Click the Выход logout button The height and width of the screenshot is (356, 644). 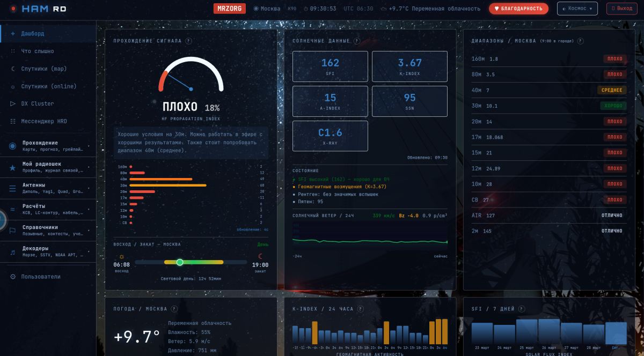pyautogui.click(x=622, y=9)
